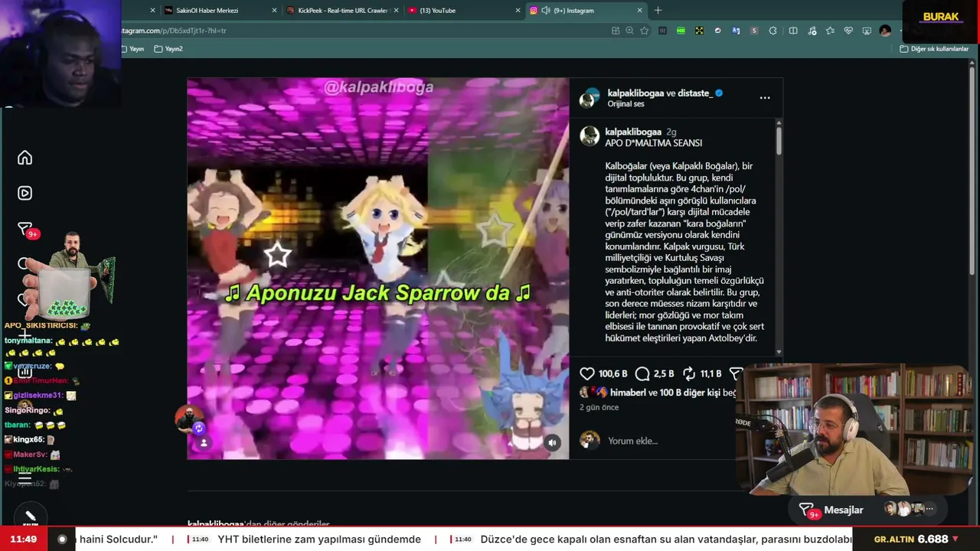The height and width of the screenshot is (551, 980).
Task: Close the KickPeek tab
Action: (x=397, y=11)
